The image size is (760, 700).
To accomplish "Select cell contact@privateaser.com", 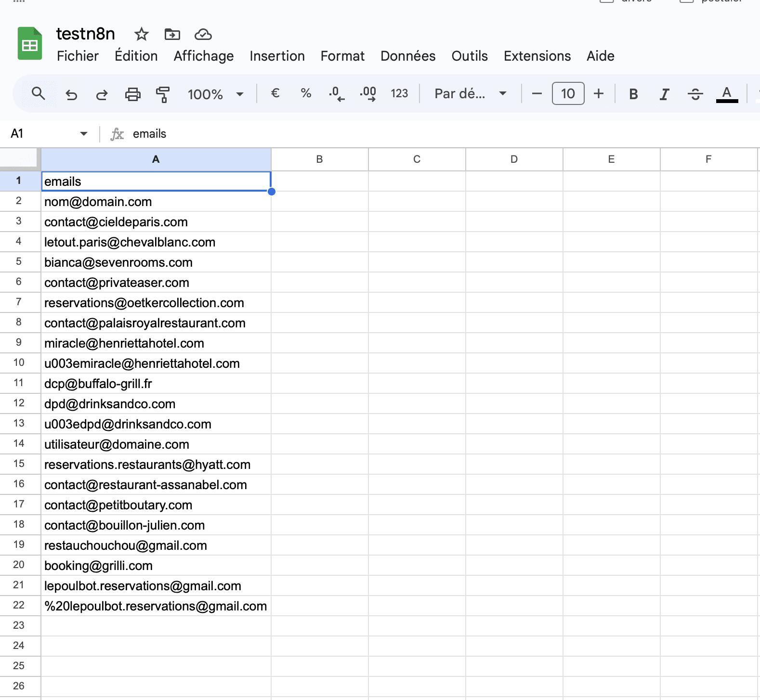I will coord(156,283).
